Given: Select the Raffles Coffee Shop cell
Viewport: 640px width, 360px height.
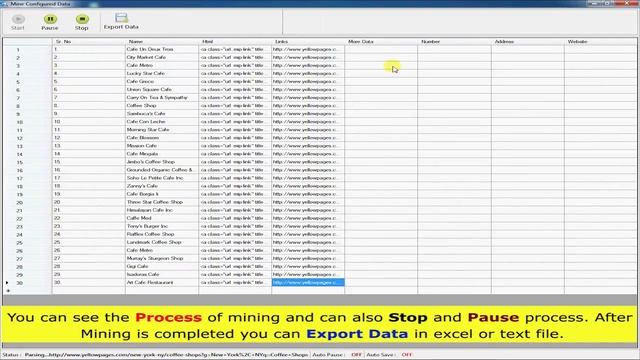Looking at the screenshot, I should tap(162, 234).
